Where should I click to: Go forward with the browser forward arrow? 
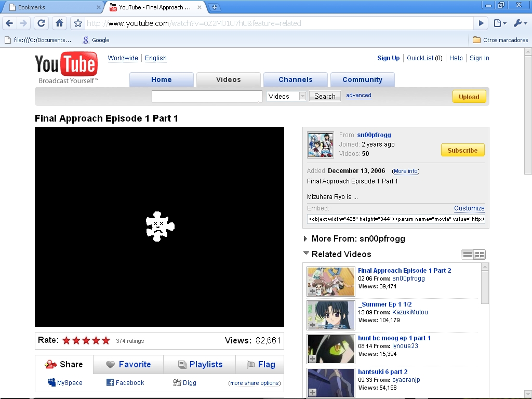pos(23,23)
